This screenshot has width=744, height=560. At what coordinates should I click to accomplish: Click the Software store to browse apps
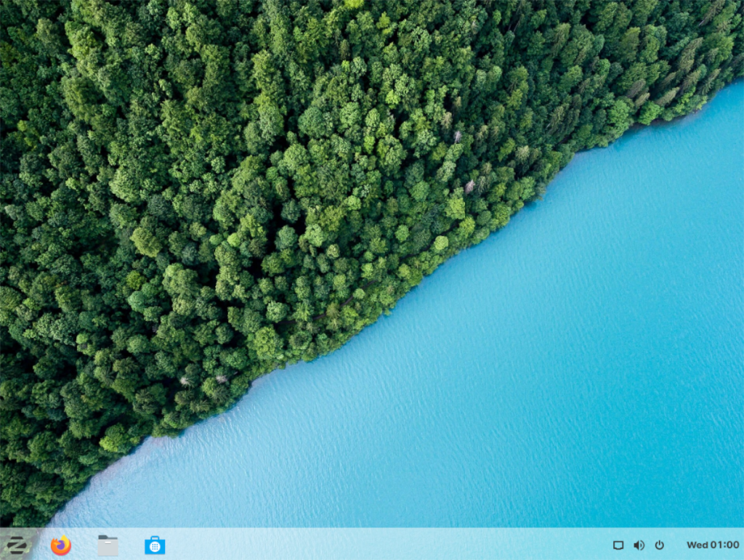tap(153, 545)
